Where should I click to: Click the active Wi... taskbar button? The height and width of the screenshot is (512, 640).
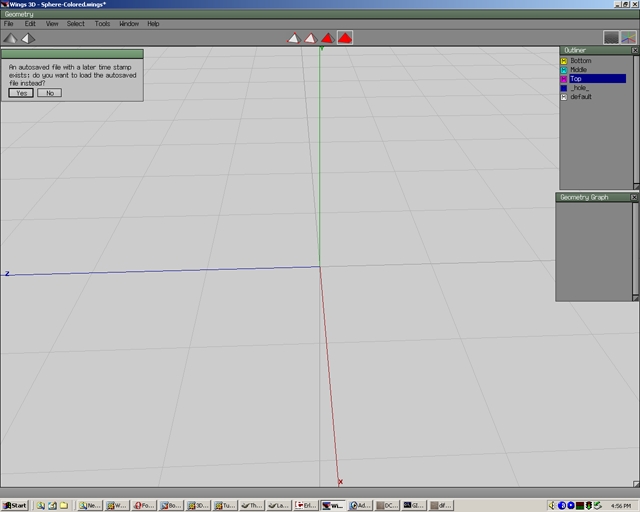pyautogui.click(x=333, y=505)
